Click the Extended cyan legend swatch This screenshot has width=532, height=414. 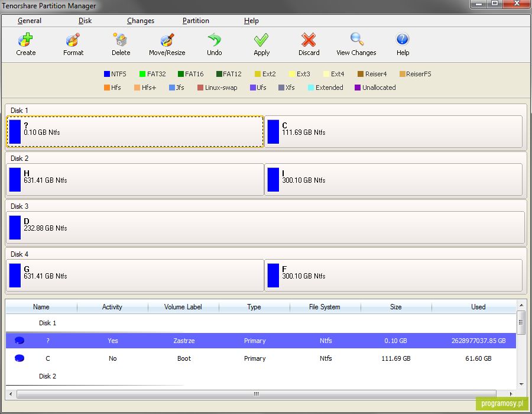tap(311, 88)
